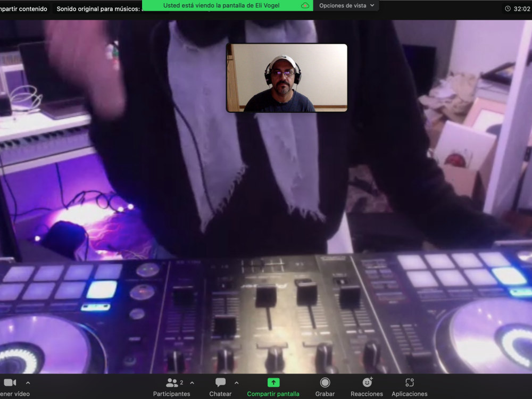This screenshot has height=399, width=532.
Task: Click the video camera icon
Action: [x=10, y=383]
